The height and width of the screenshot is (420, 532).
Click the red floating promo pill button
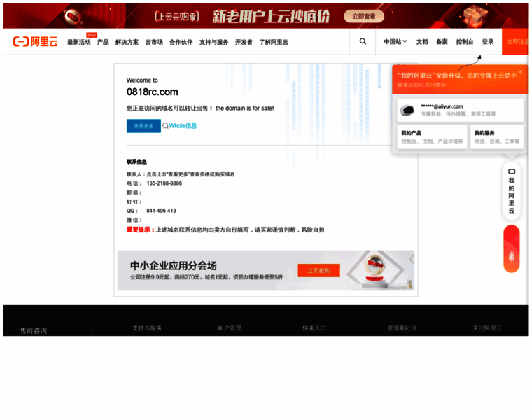coord(511,248)
